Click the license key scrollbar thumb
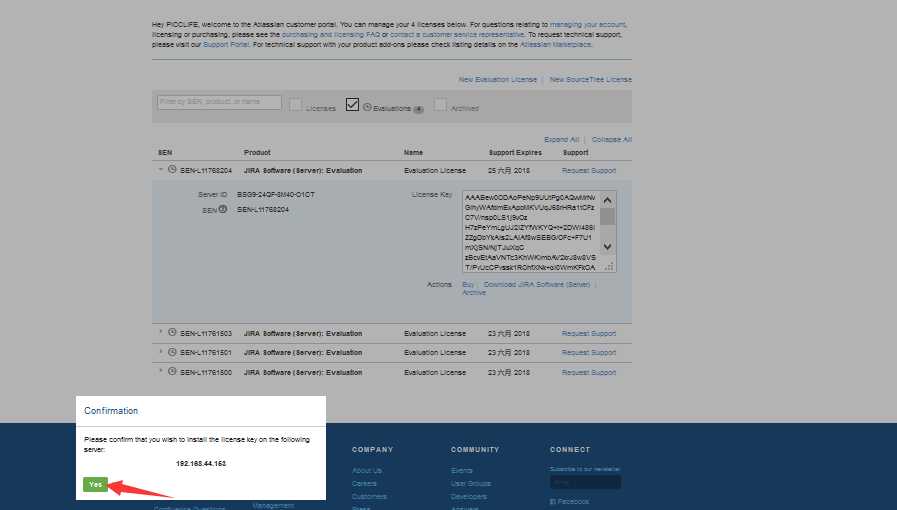The width and height of the screenshot is (897, 510). click(608, 217)
